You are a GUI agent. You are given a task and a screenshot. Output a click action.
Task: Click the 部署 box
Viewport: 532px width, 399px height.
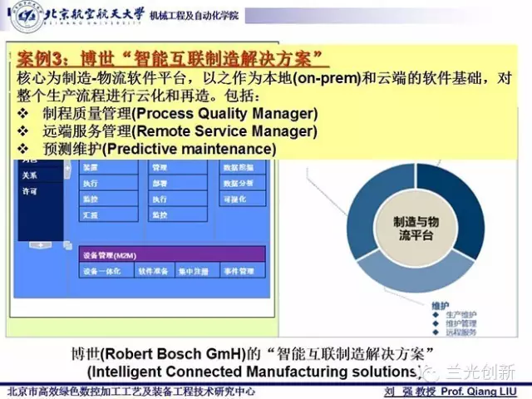click(177, 183)
